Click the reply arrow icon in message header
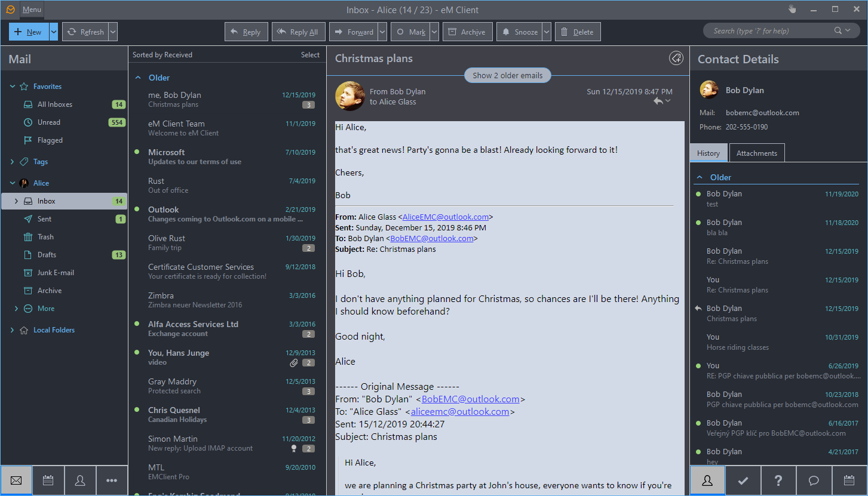 click(x=658, y=101)
